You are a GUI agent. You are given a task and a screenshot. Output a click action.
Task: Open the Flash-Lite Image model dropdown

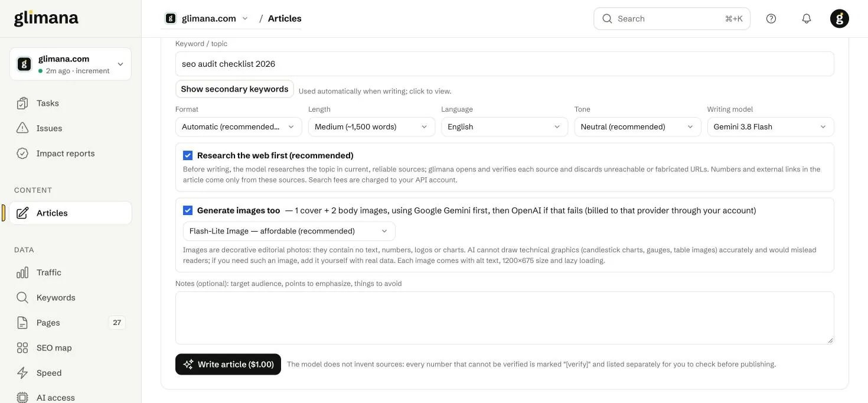[289, 231]
